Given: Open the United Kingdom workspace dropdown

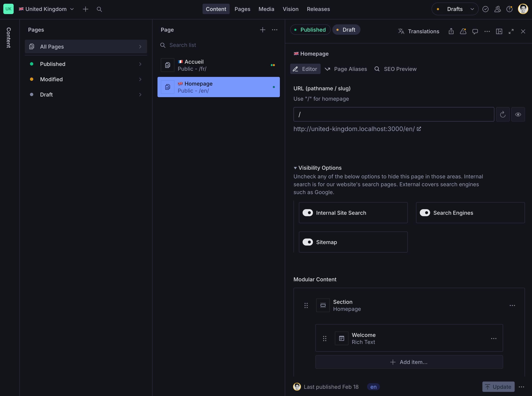Looking at the screenshot, I should pyautogui.click(x=46, y=9).
